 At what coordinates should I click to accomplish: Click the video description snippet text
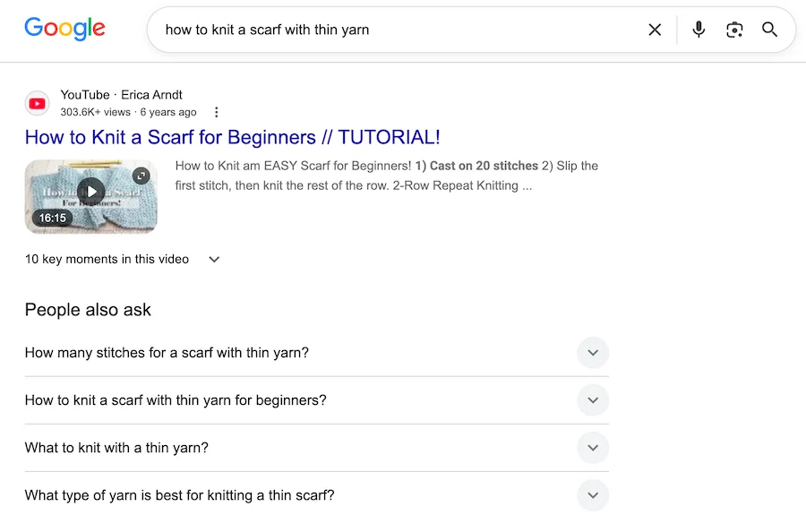387,176
